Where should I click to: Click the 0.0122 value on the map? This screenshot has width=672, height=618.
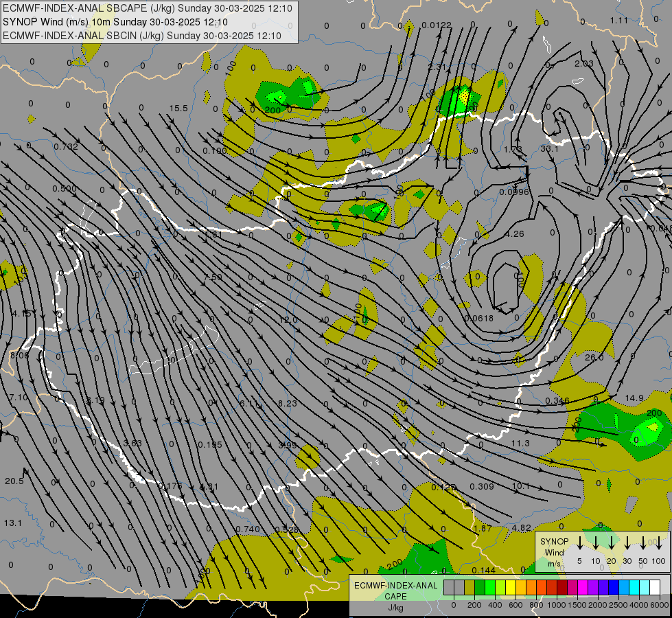point(437,25)
